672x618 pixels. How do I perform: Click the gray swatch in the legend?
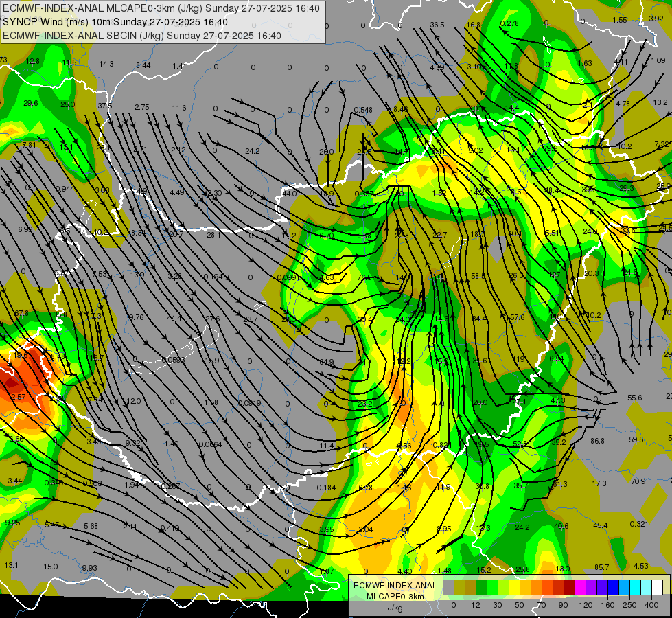click(449, 588)
